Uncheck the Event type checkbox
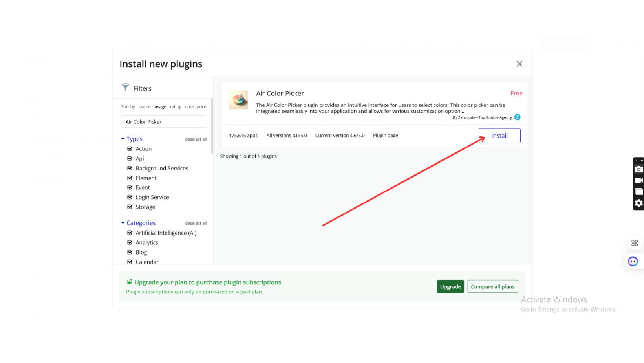644x363 pixels. (130, 187)
